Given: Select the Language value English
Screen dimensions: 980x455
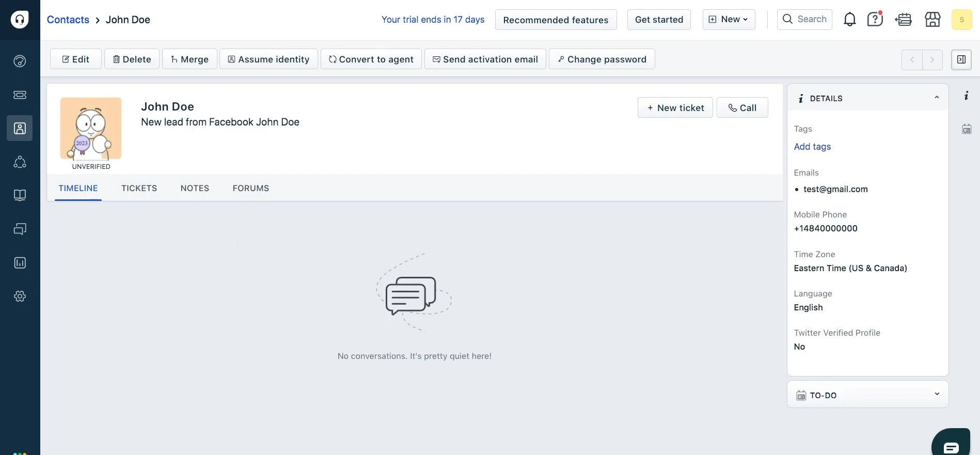Looking at the screenshot, I should point(808,307).
